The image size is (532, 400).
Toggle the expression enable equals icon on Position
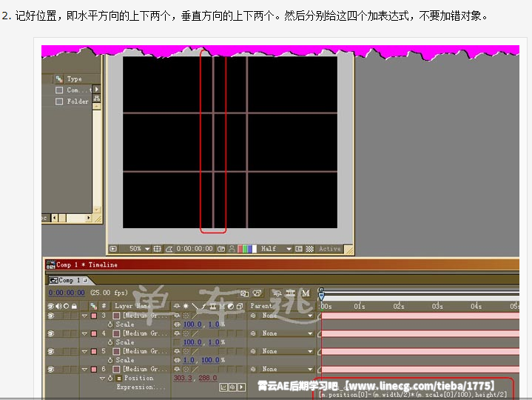118,379
